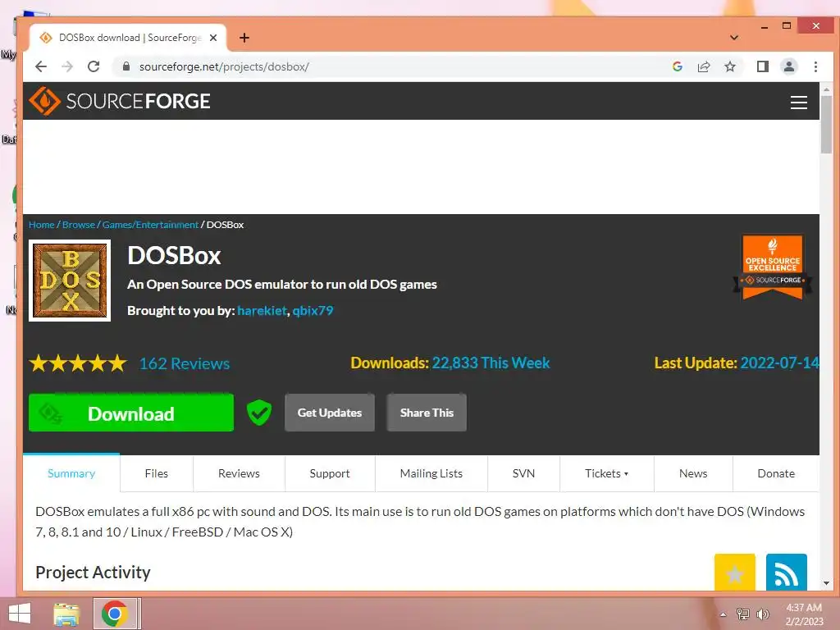Click the green verified shield icon
The width and height of the screenshot is (840, 630).
[258, 413]
